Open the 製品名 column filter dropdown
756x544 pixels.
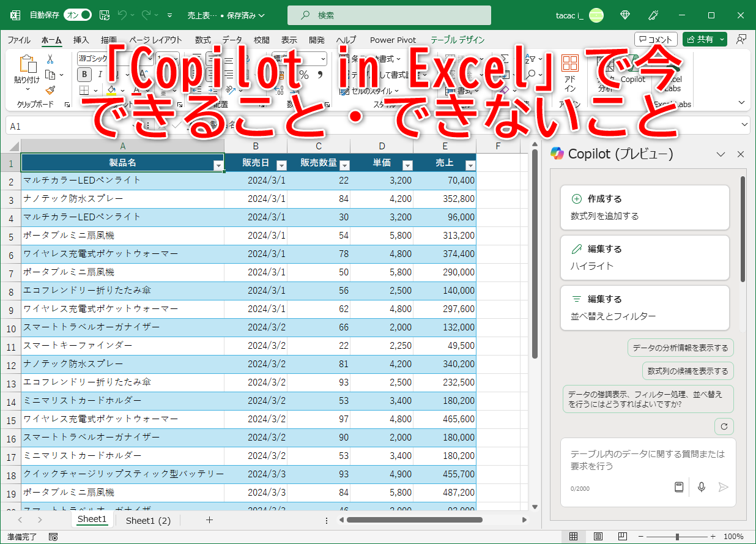218,166
